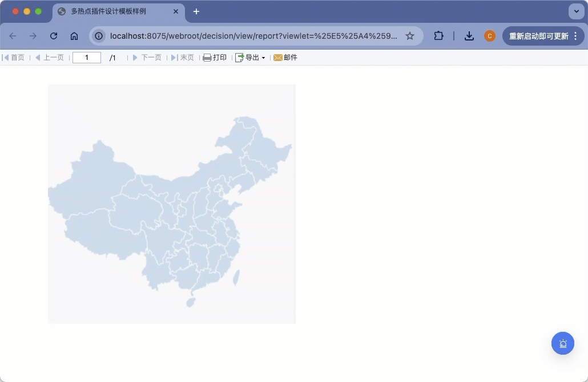Open the 导出 export dropdown

click(250, 57)
